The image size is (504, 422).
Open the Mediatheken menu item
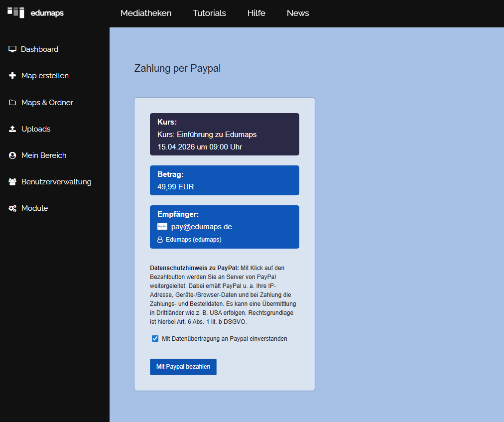pos(146,13)
